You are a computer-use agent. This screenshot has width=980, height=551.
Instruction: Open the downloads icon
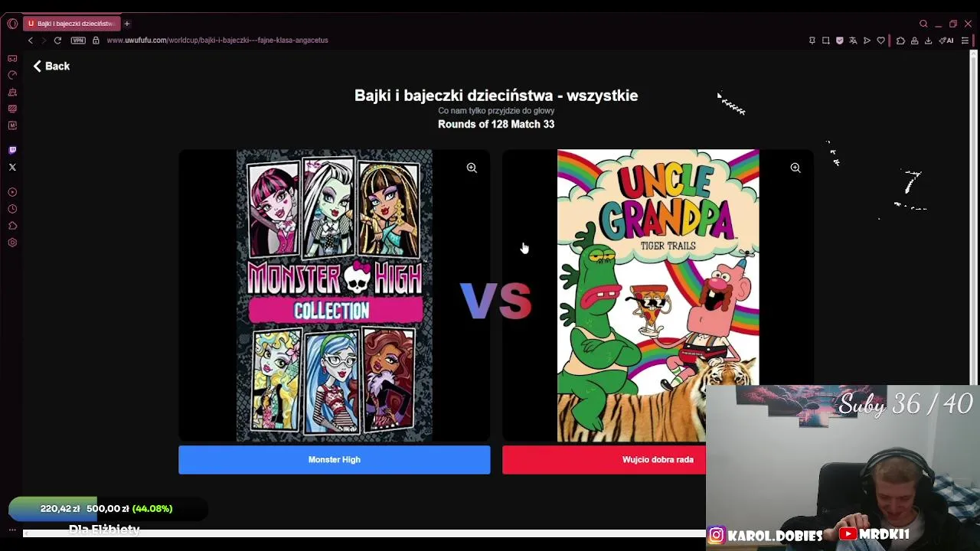pos(928,41)
